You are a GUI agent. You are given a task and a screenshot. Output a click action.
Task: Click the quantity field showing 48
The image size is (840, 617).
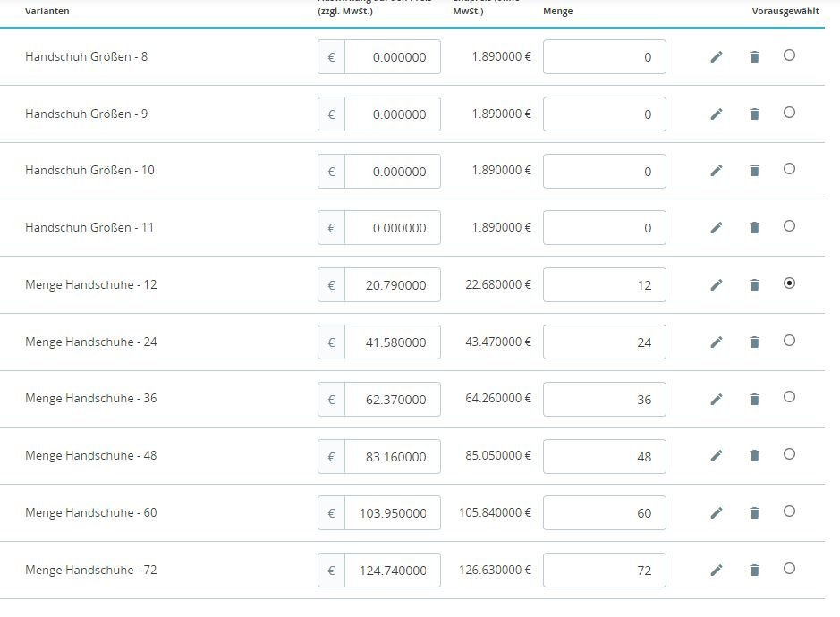click(605, 457)
